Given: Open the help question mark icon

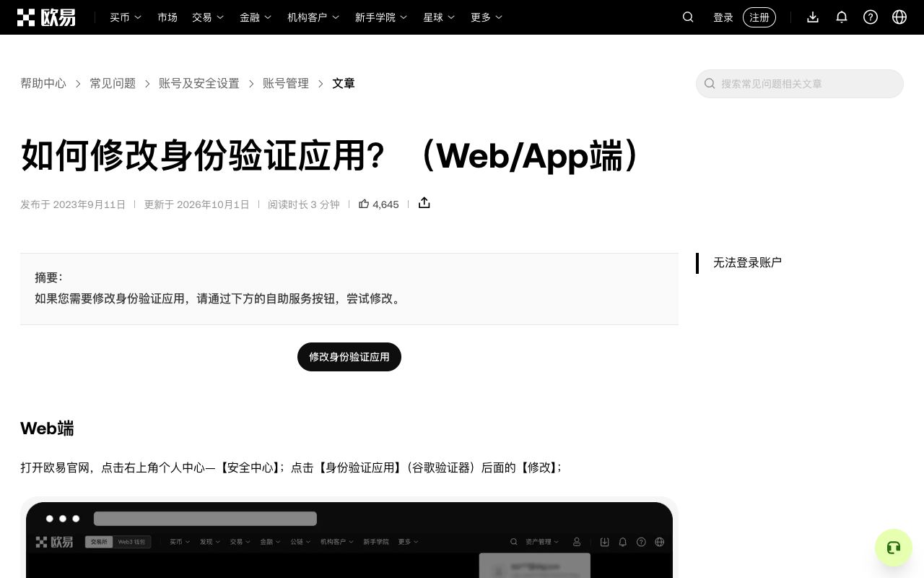Looking at the screenshot, I should tap(871, 17).
